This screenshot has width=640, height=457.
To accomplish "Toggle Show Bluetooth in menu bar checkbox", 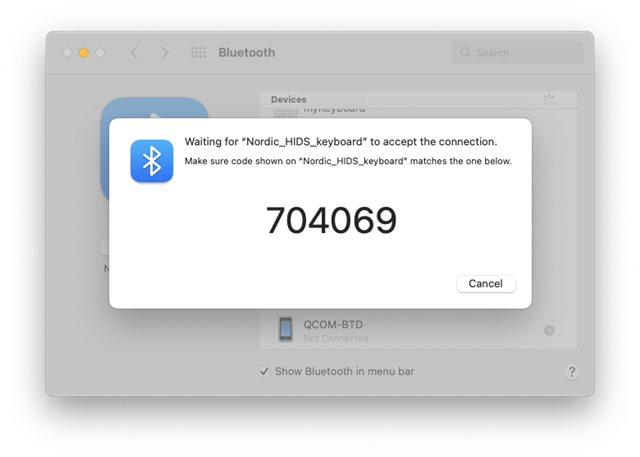I will click(x=264, y=371).
